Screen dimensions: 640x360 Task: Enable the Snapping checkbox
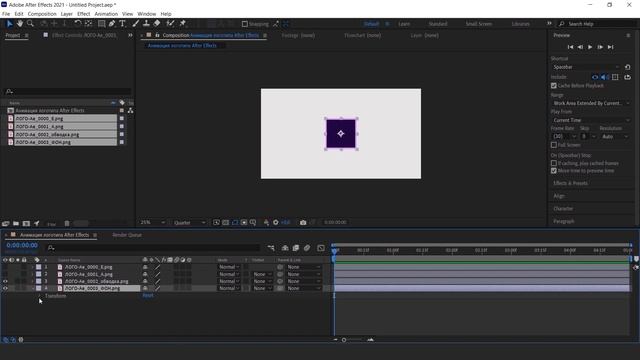pyautogui.click(x=245, y=24)
